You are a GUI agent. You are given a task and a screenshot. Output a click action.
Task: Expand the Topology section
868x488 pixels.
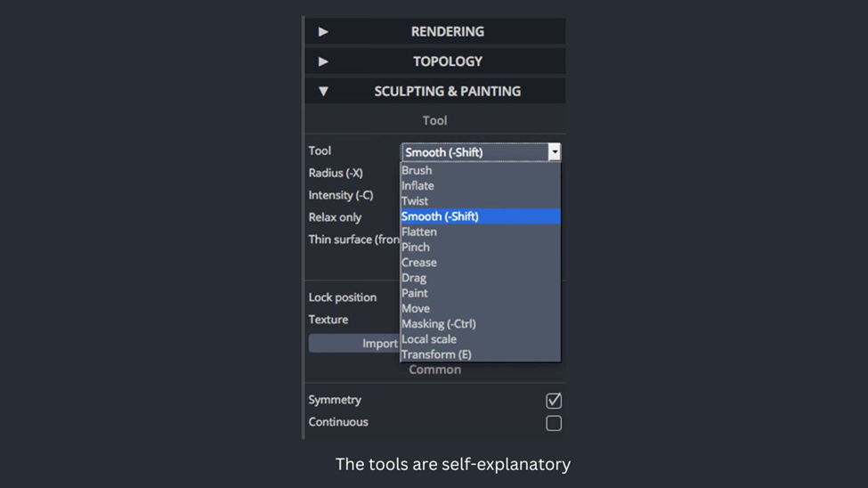(x=435, y=61)
